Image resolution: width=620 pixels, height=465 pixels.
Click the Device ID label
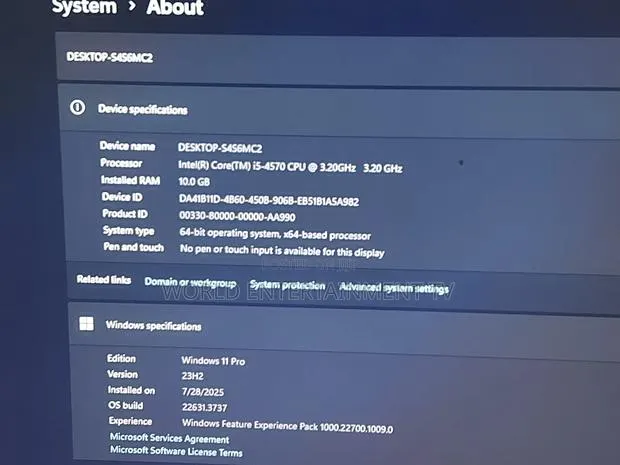coord(122,197)
